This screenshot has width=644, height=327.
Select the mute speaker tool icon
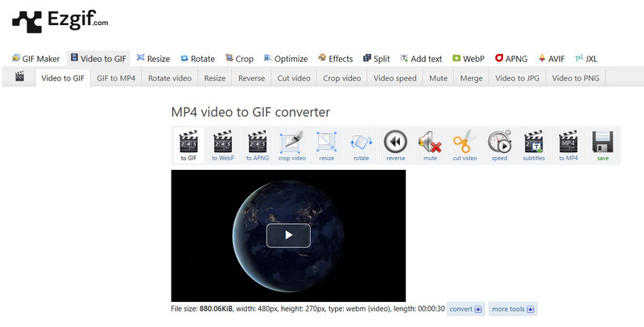[430, 146]
